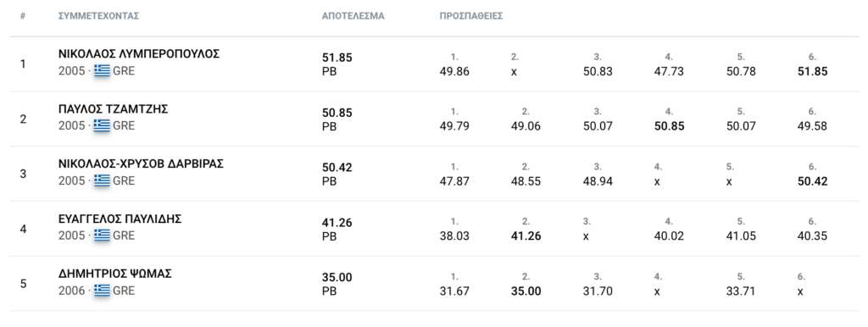Open athlete ΠΑΥΛΟΣ ΤΖΑΜΤΖΗΣ profile
This screenshot has height=327, width=868.
point(113,109)
